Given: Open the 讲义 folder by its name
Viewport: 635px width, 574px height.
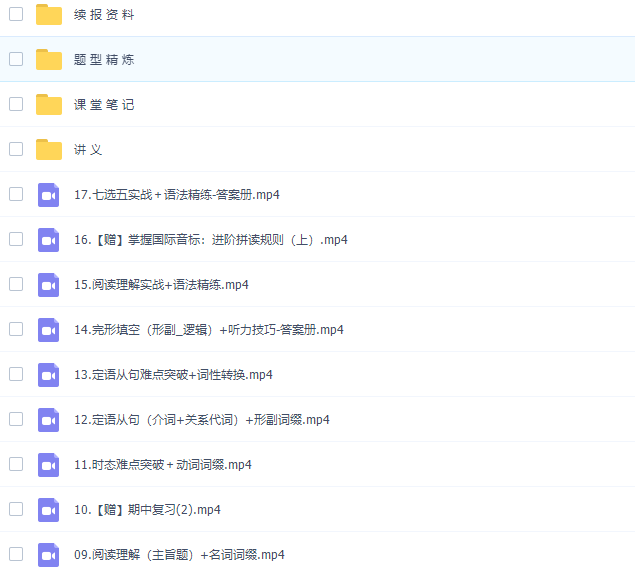Looking at the screenshot, I should point(88,150).
